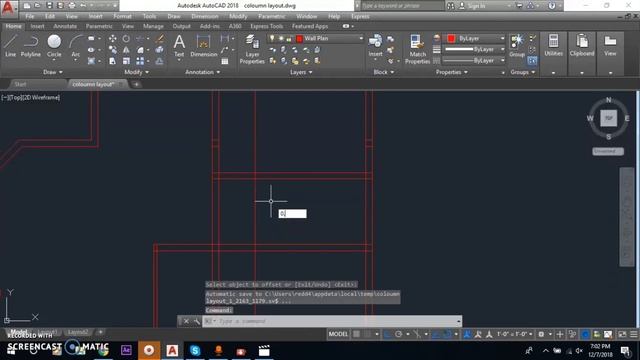This screenshot has width=640, height=360.
Task: Click the Plot printer icon in quick access toolbar
Action: [x=72, y=6]
